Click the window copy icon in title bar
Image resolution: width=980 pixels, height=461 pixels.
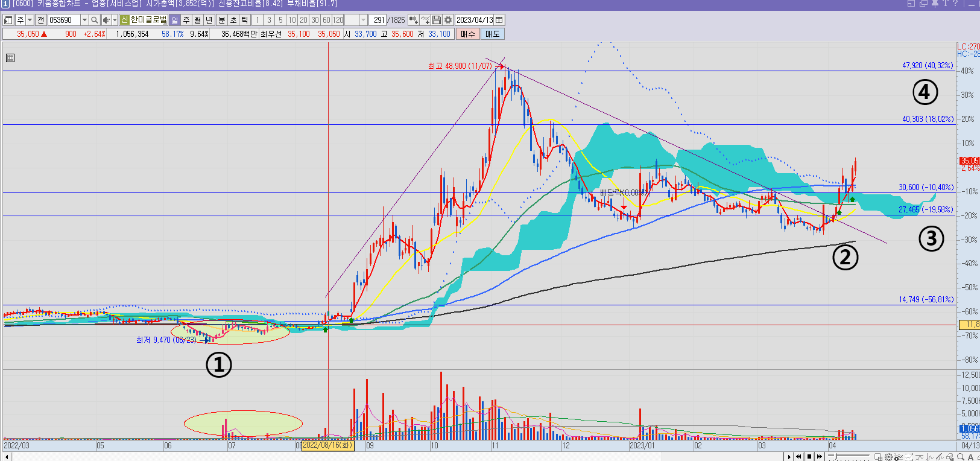pyautogui.click(x=923, y=4)
